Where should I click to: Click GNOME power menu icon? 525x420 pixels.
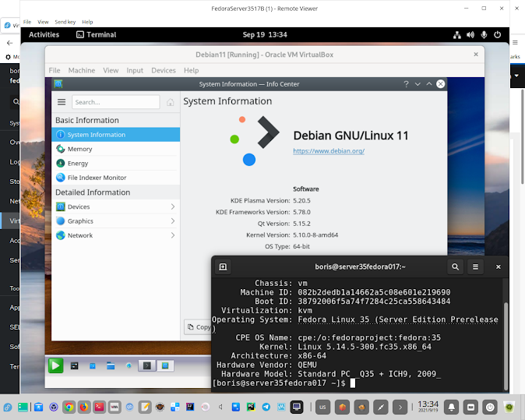(x=497, y=35)
